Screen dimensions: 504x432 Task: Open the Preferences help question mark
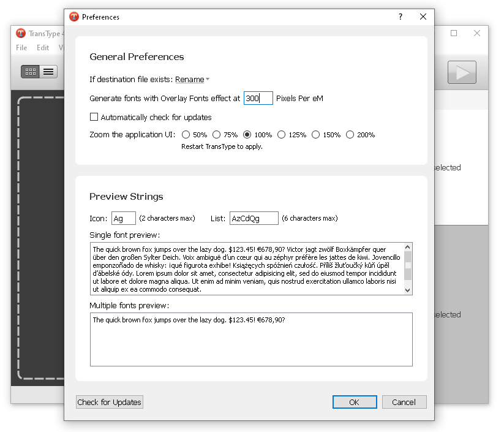(x=401, y=17)
